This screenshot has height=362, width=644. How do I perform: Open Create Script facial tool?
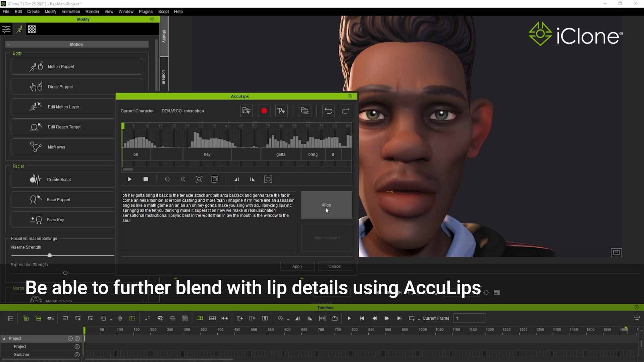tap(63, 179)
